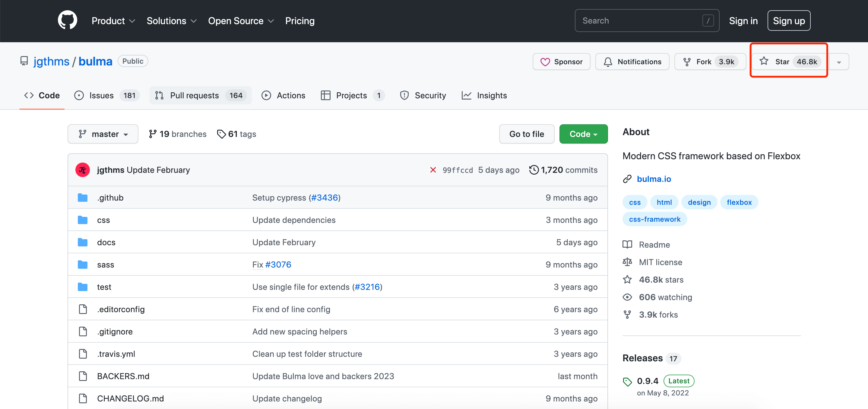The height and width of the screenshot is (409, 868).
Task: Click the docs folder icon
Action: click(x=83, y=242)
